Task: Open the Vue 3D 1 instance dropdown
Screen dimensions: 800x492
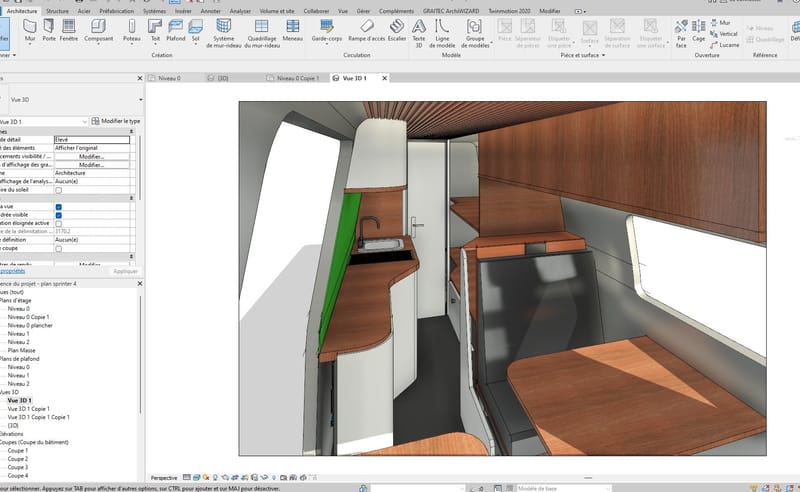Action: pos(84,121)
